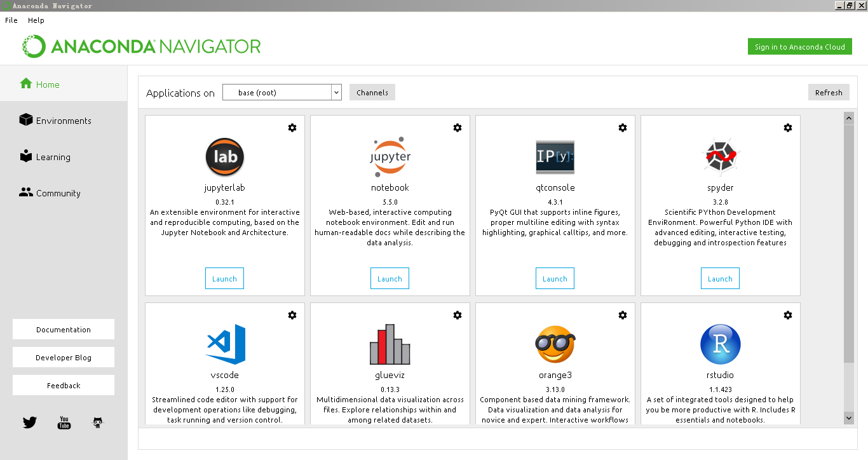Click the scrollbar down arrow

(x=849, y=417)
